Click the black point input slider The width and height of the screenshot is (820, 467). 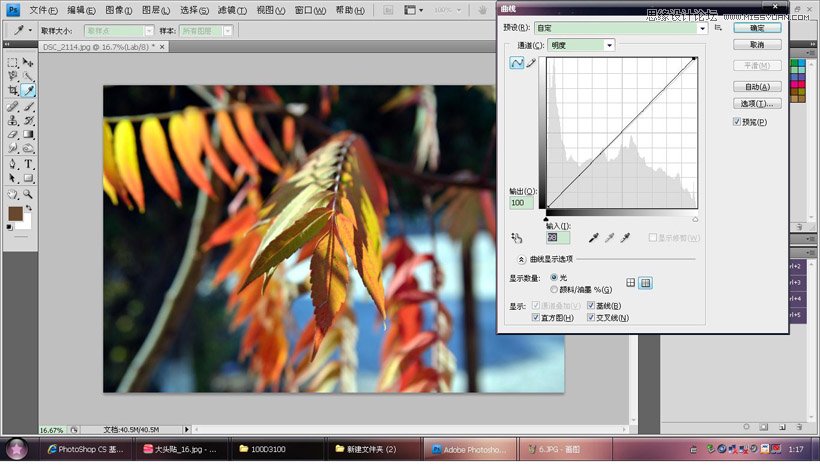click(x=546, y=219)
